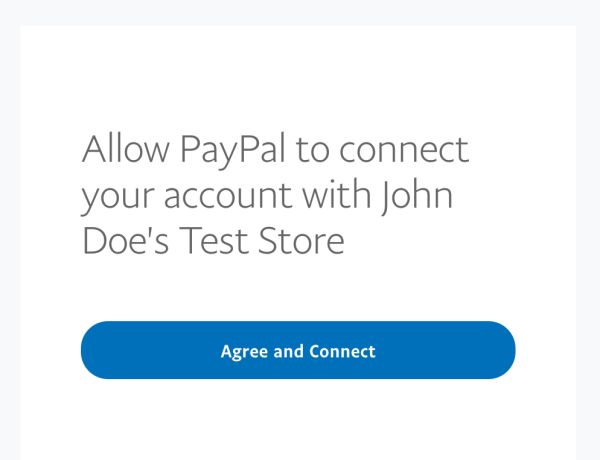Click the word with in heading
600x460 pixels.
(x=337, y=194)
